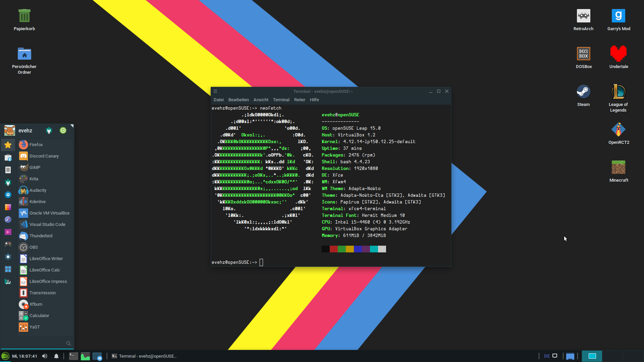
Task: Launch Transmission torrent client
Action: 46,293
